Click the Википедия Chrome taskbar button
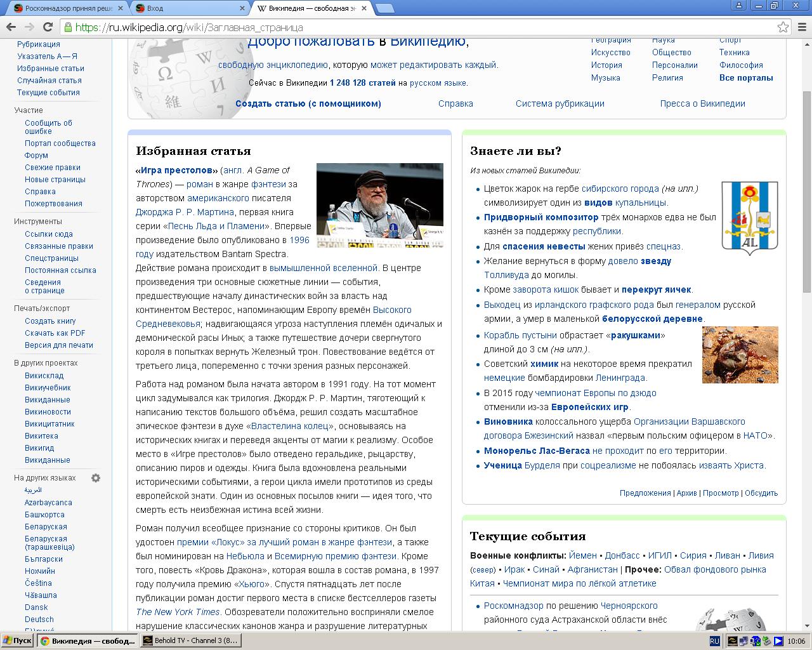This screenshot has width=812, height=650. [88, 640]
